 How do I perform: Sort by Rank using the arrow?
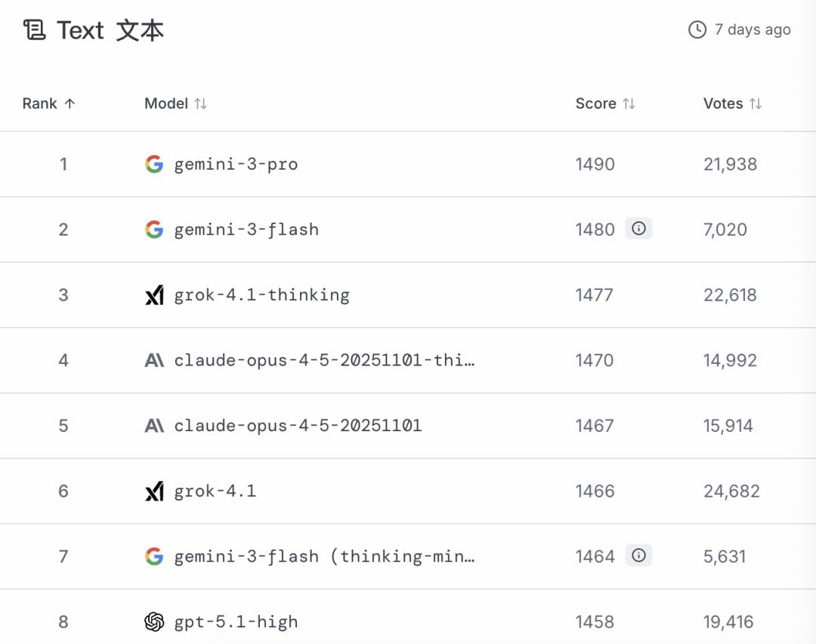(x=70, y=104)
